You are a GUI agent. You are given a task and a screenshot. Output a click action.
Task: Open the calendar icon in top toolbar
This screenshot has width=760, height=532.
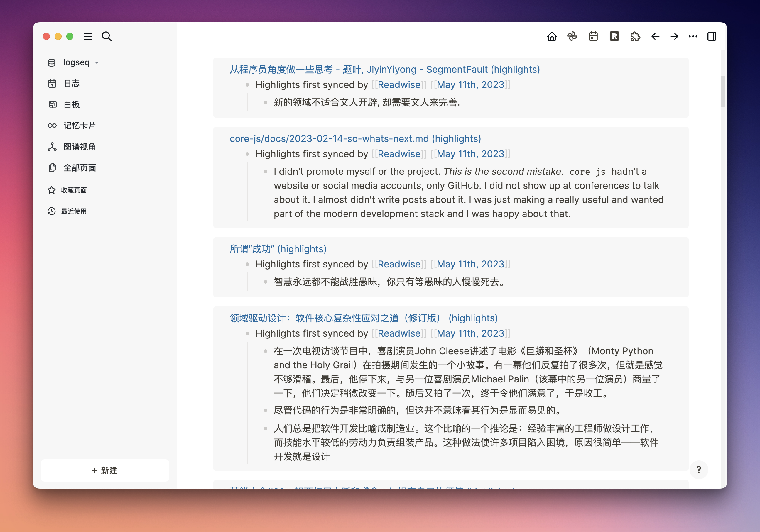coord(593,36)
